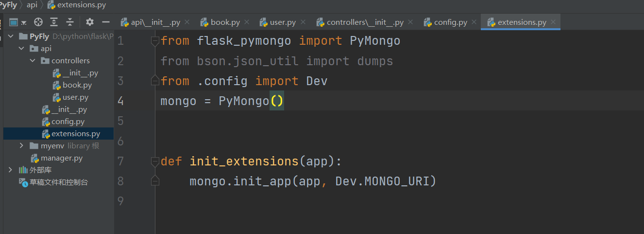Image resolution: width=644 pixels, height=234 pixels.
Task: Click the unused dumps import on line 2
Action: (375, 61)
